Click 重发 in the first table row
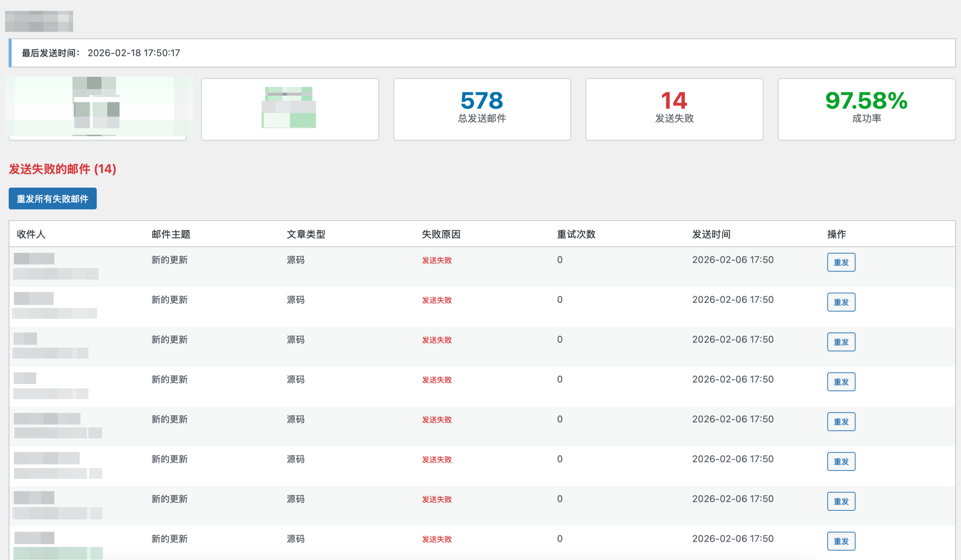Viewport: 961px width, 560px height. [841, 262]
